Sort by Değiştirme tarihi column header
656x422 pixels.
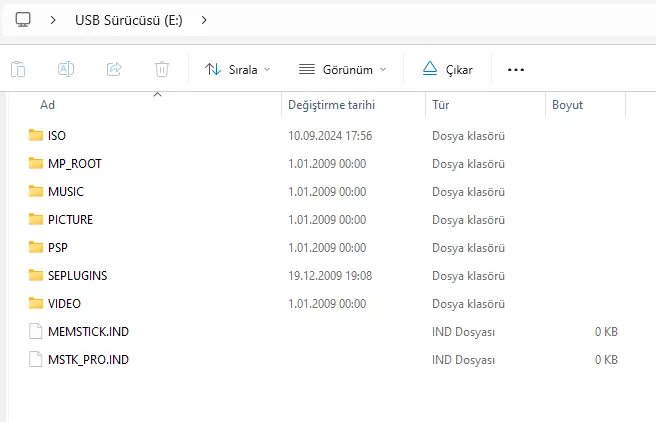[331, 105]
